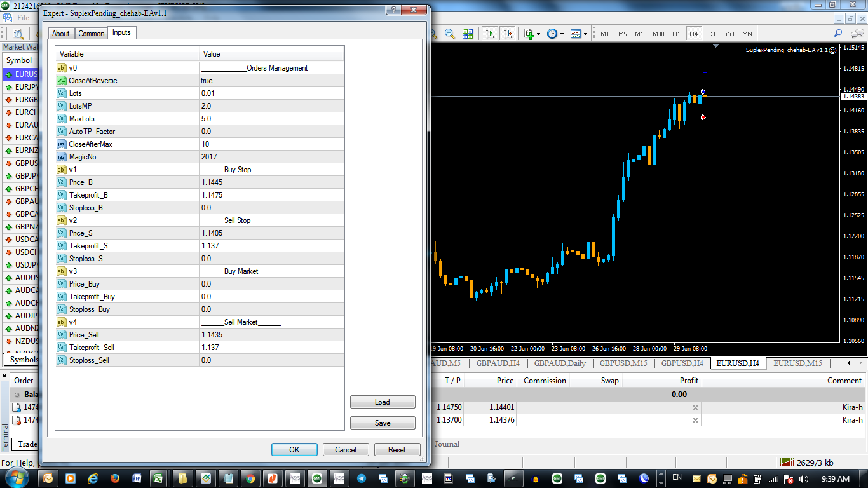Click the Expert dialog help question mark
The image size is (868, 488).
[394, 10]
